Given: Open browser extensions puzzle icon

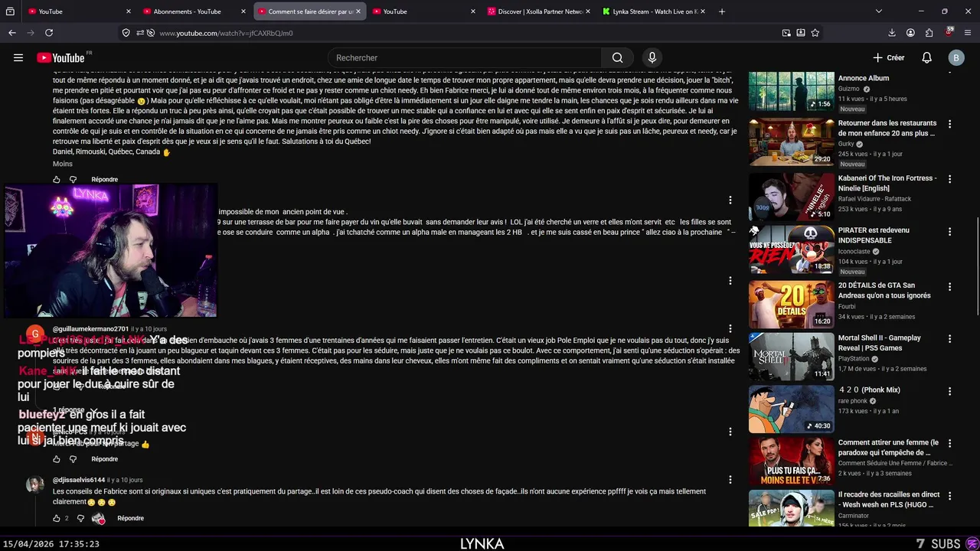Looking at the screenshot, I should pyautogui.click(x=929, y=33).
